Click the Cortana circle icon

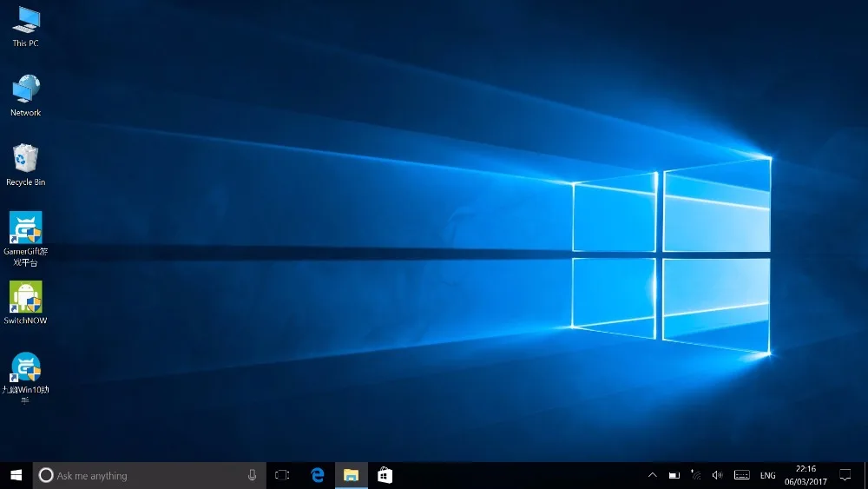pos(46,475)
